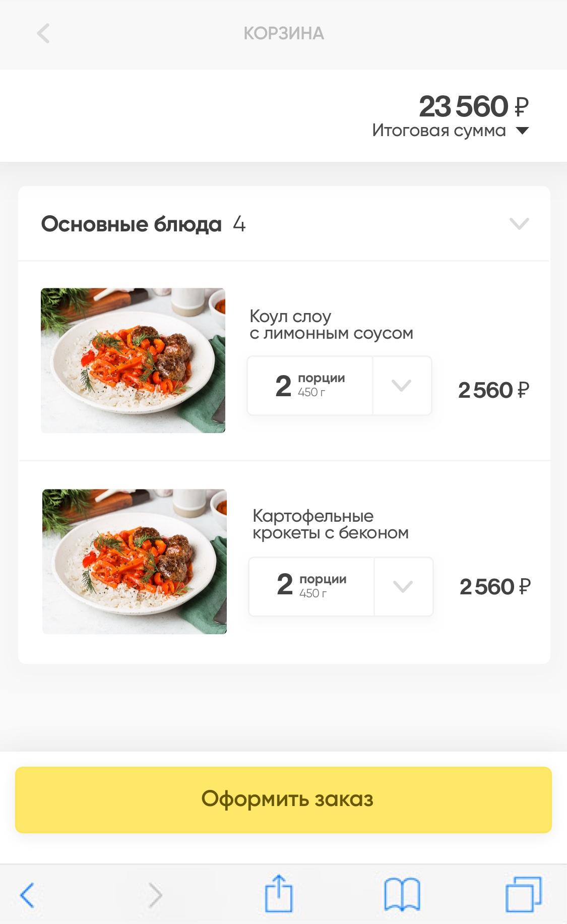Open the Safari bookmarks book icon
The width and height of the screenshot is (567, 924).
[x=402, y=895]
